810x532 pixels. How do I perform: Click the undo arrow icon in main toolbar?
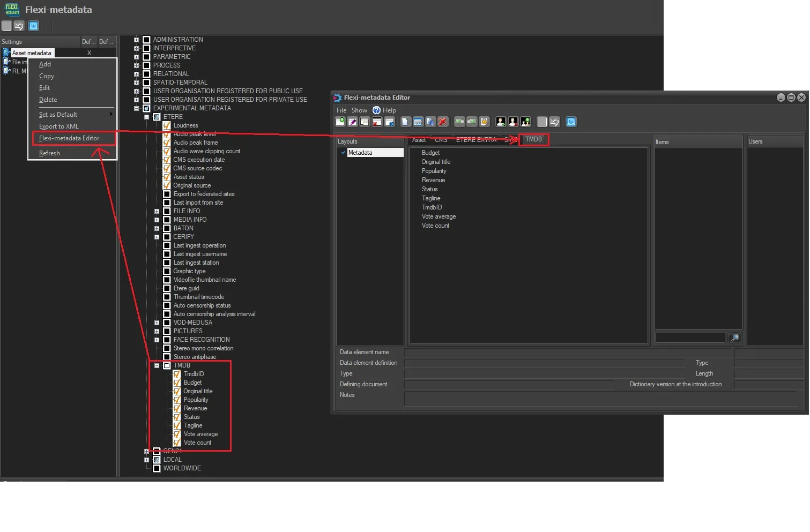point(19,26)
